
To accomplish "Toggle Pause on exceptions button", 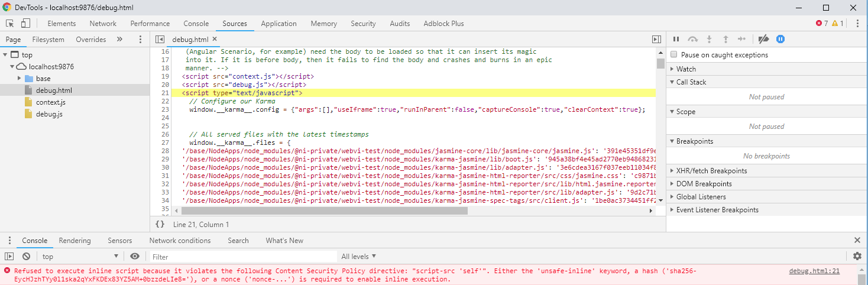I will click(x=780, y=40).
